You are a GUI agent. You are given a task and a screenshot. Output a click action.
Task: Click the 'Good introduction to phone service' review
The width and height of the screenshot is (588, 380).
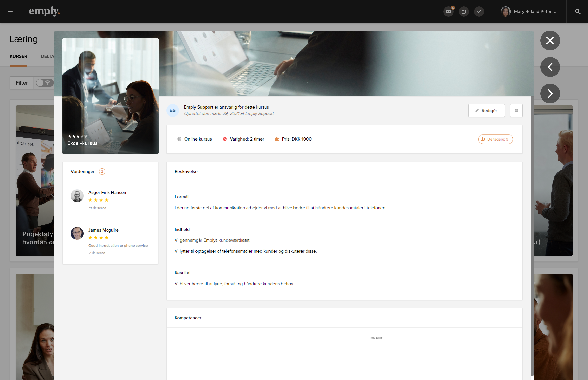click(x=118, y=245)
